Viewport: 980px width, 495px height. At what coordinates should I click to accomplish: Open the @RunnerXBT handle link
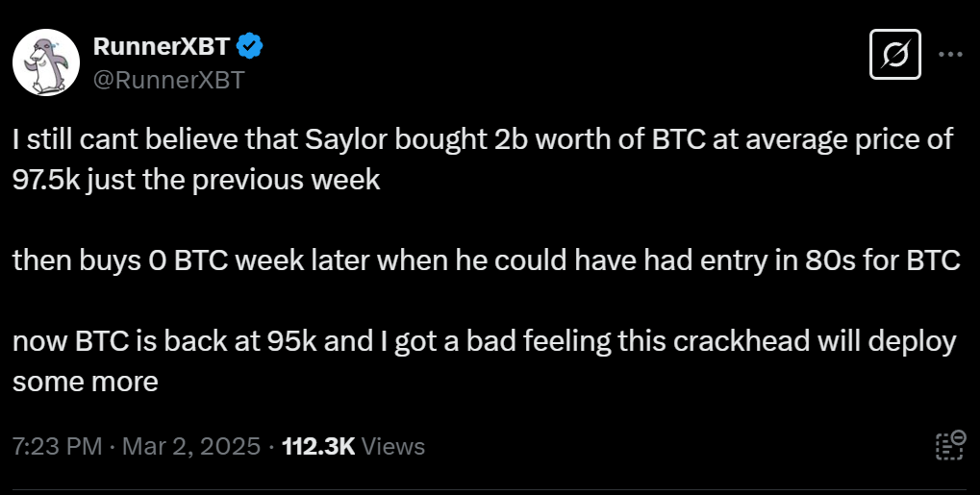pos(168,80)
